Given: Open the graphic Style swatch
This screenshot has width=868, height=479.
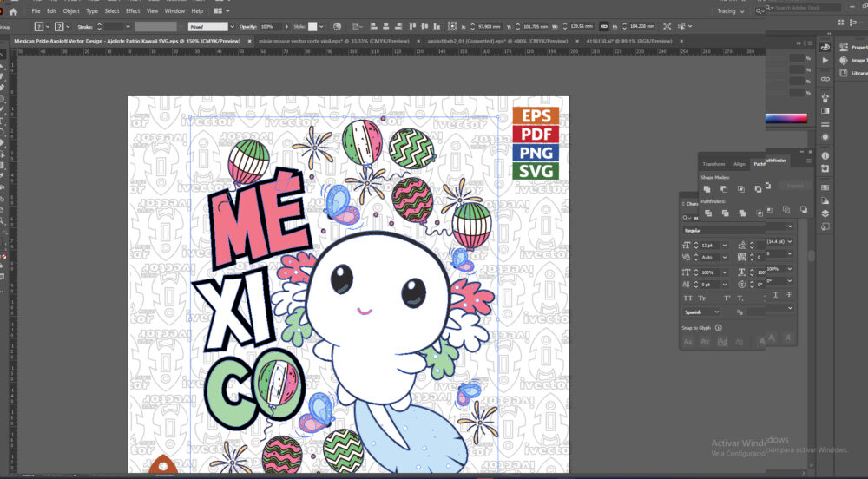Looking at the screenshot, I should (312, 26).
